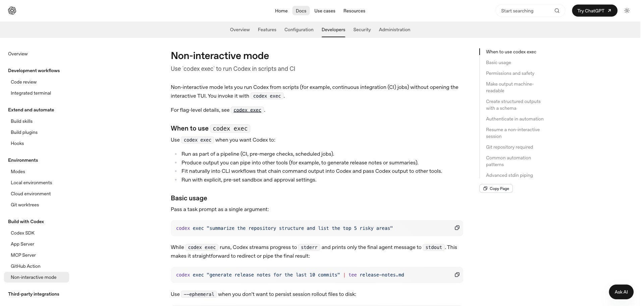
Task: Open Code review in sidebar
Action: [23, 82]
